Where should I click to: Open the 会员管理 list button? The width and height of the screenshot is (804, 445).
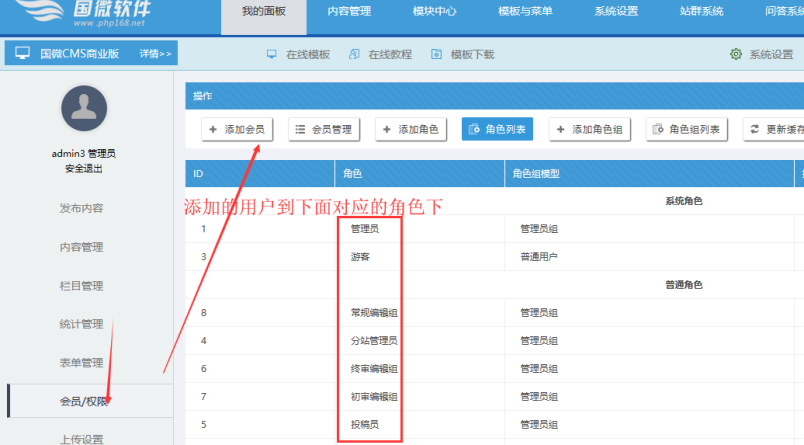(324, 129)
